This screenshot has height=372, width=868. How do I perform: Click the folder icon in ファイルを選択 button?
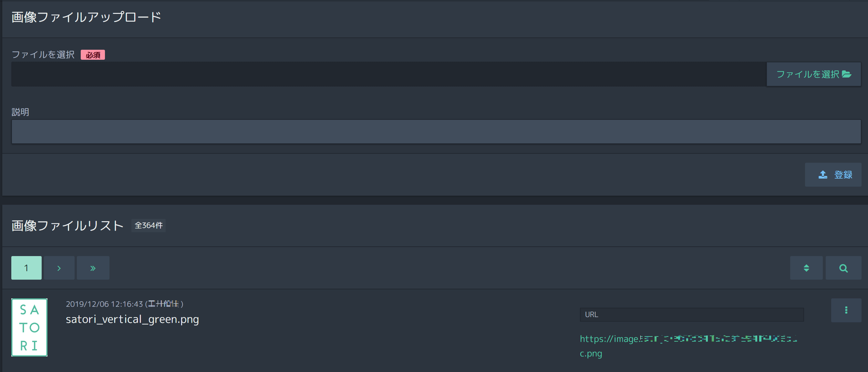pos(846,74)
